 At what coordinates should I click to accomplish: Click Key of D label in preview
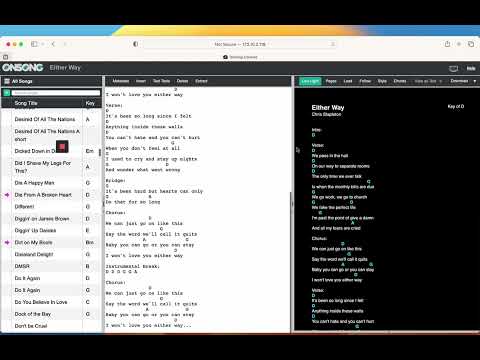(x=456, y=106)
